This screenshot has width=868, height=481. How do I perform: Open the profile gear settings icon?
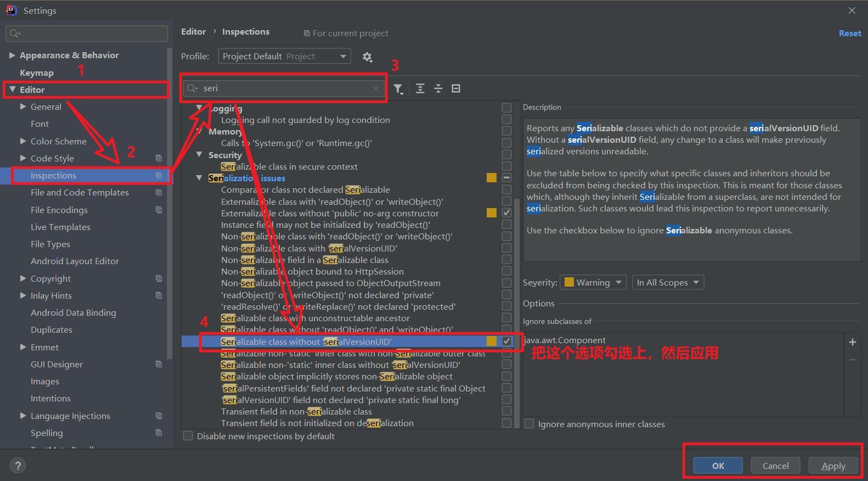click(x=367, y=57)
